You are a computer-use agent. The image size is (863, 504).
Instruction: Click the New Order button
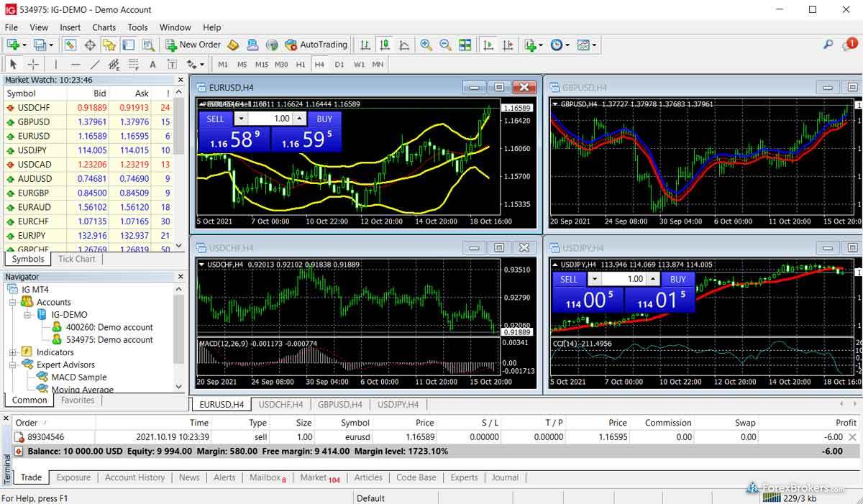[193, 45]
